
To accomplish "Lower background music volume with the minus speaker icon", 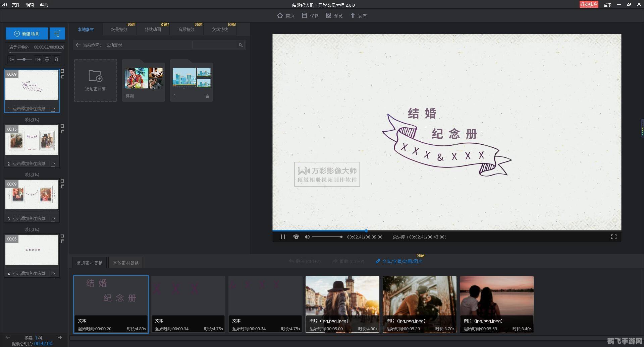I will click(11, 59).
